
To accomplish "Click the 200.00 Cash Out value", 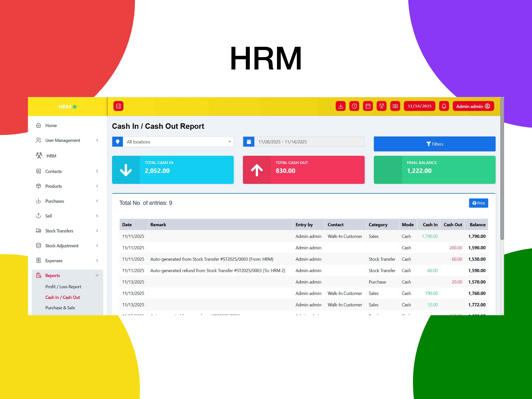I will [456, 248].
